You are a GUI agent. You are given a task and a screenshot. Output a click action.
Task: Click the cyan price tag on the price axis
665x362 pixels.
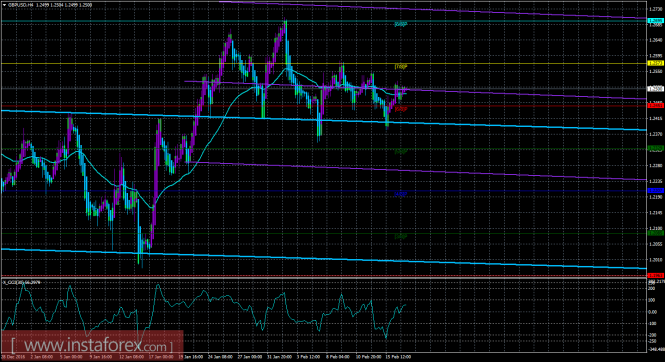tap(655, 20)
